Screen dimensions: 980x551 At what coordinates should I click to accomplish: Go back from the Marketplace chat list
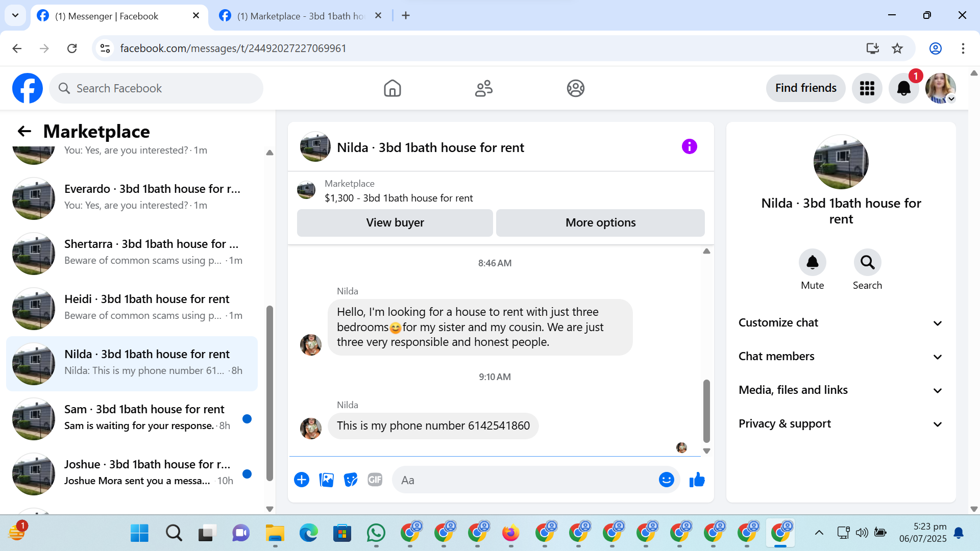pos(24,131)
